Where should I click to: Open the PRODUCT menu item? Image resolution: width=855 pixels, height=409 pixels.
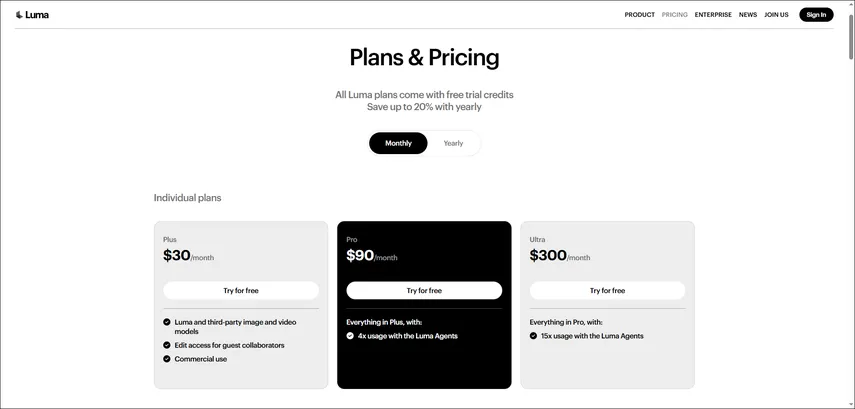(x=639, y=15)
